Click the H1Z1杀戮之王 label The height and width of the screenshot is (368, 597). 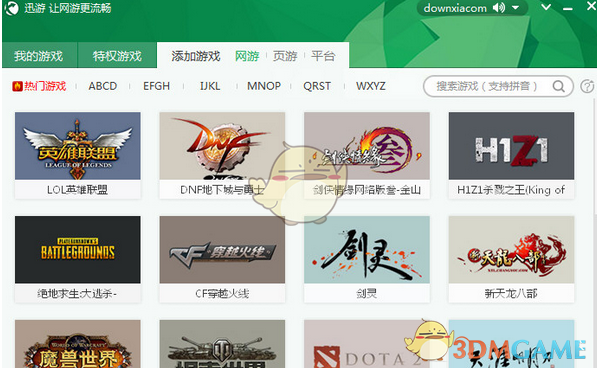click(x=511, y=190)
